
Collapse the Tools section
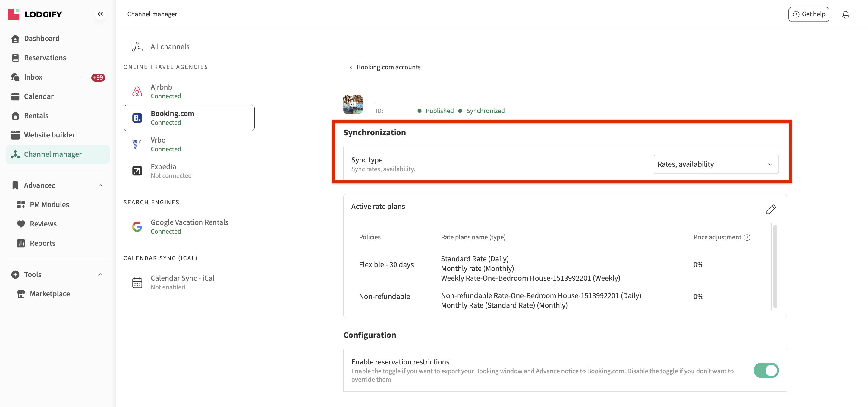coord(100,275)
